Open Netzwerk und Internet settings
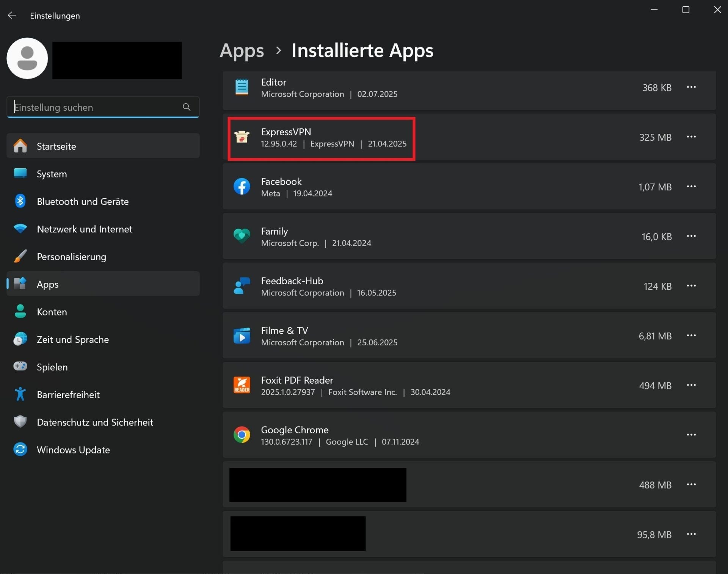 click(103, 229)
